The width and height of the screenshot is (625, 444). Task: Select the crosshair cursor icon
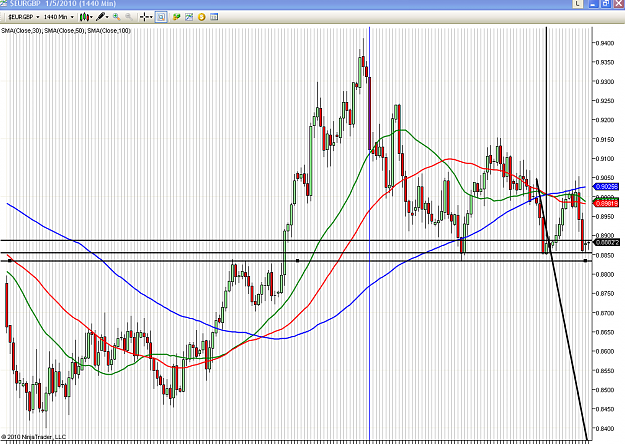(x=145, y=17)
